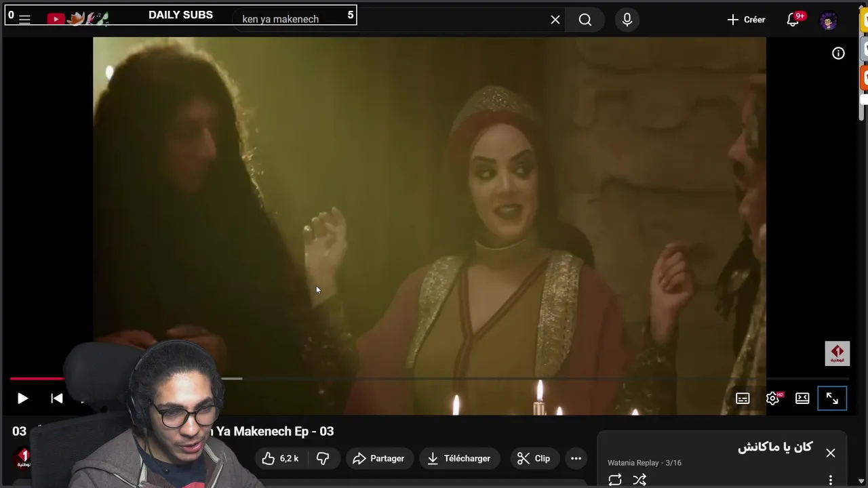Click the Watania channel watermark on video
The image size is (868, 488).
tap(837, 354)
